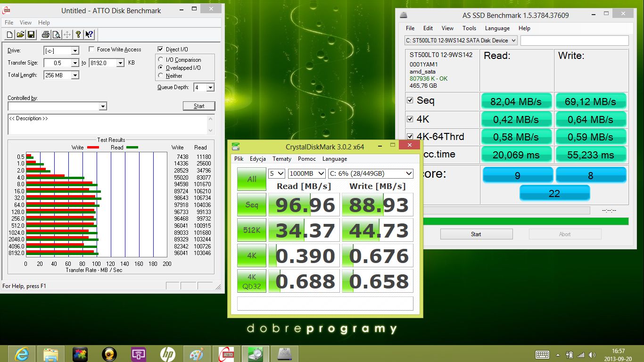Uncheck the 4K-64Thrd test in AS SSD

click(410, 137)
